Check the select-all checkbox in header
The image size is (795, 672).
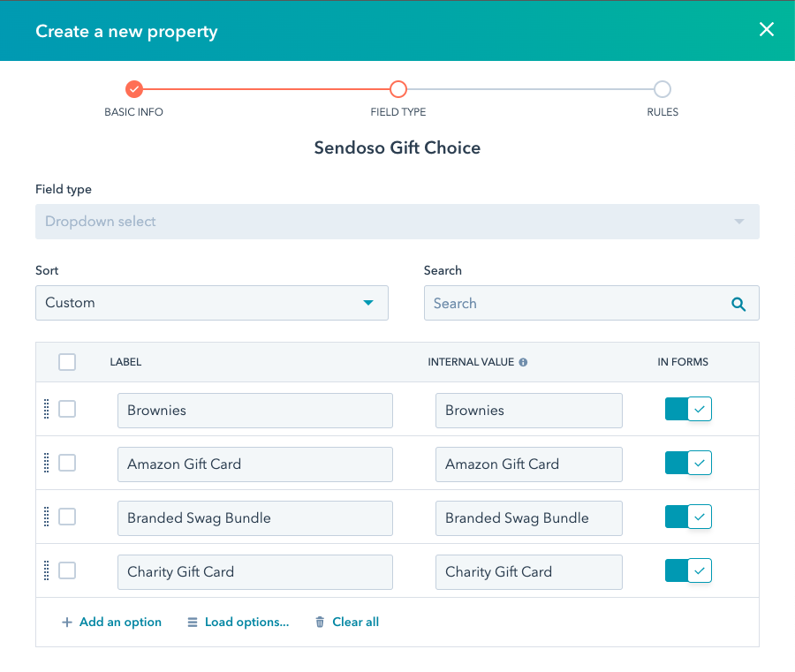67,362
